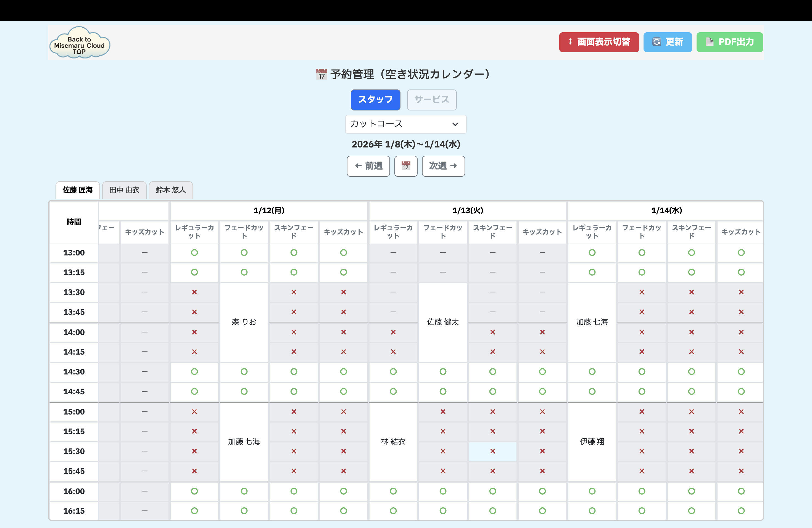This screenshot has height=528, width=812.
Task: Click the 佐藤 健太 reservation on 1/13
Action: (x=442, y=321)
